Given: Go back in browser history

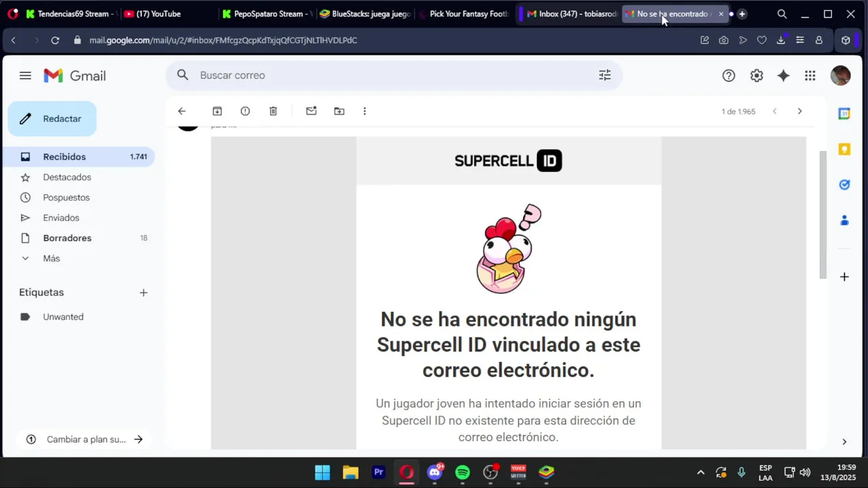Looking at the screenshot, I should (14, 40).
